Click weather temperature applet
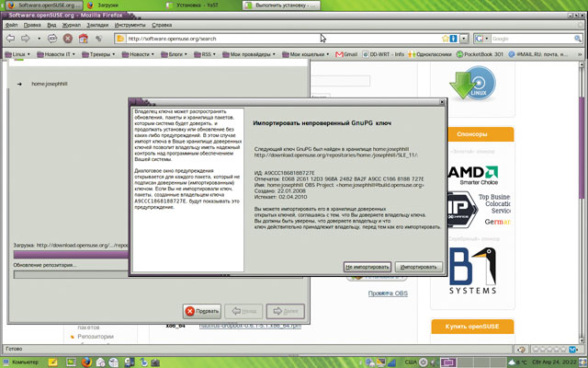Image resolution: width=588 pixels, height=368 pixels. 517,362
